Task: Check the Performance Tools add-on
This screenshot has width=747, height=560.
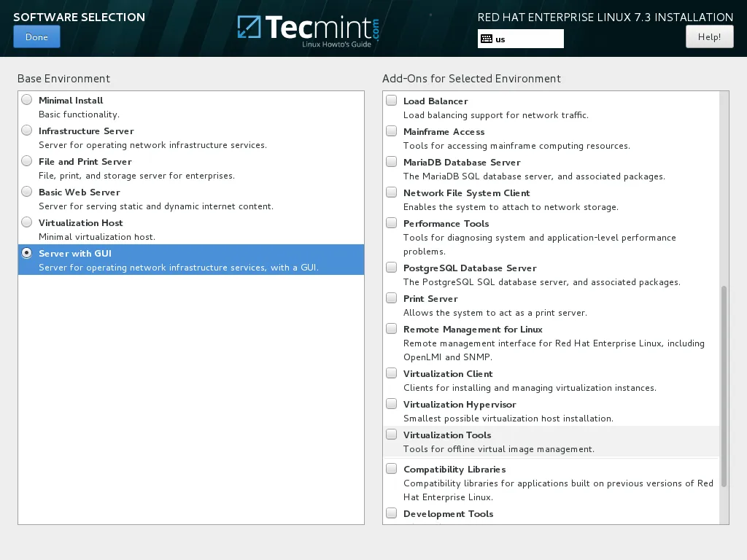Action: 391,222
